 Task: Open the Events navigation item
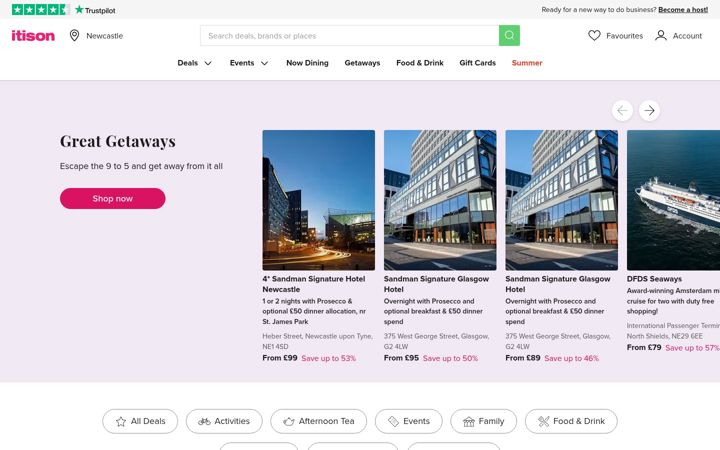[242, 63]
